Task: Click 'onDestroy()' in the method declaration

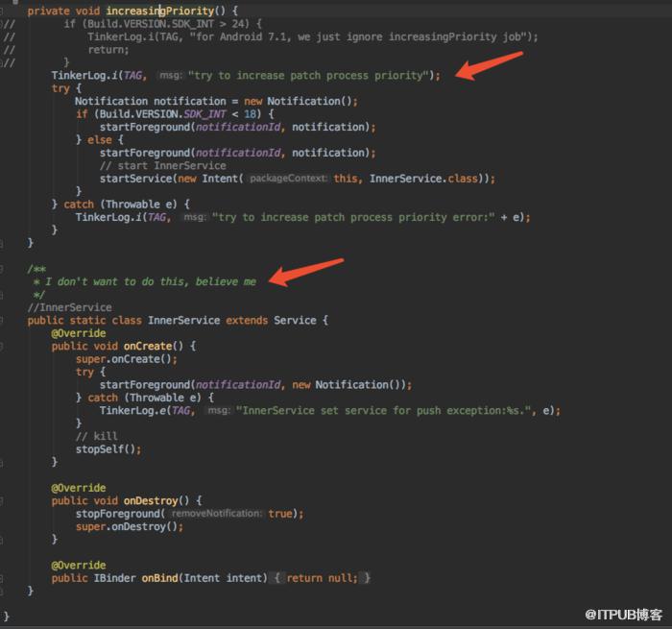Action: (x=156, y=500)
